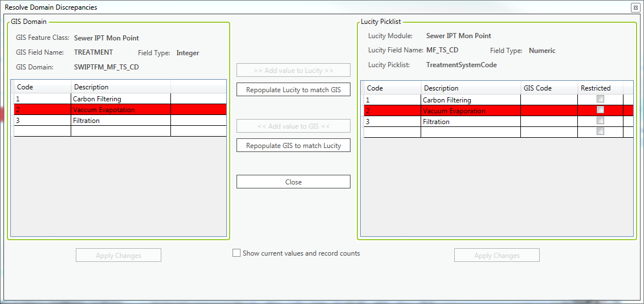Click MF_TS_CD field name value

click(442, 50)
